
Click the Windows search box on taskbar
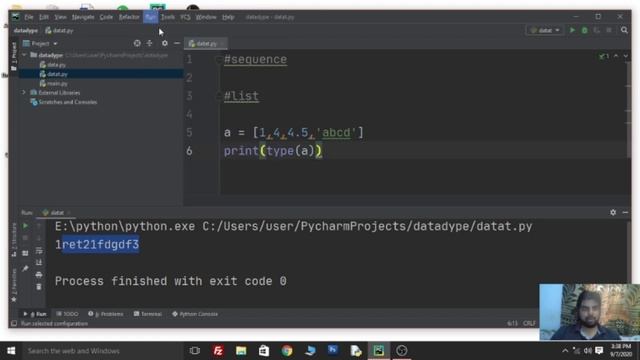click(x=102, y=351)
